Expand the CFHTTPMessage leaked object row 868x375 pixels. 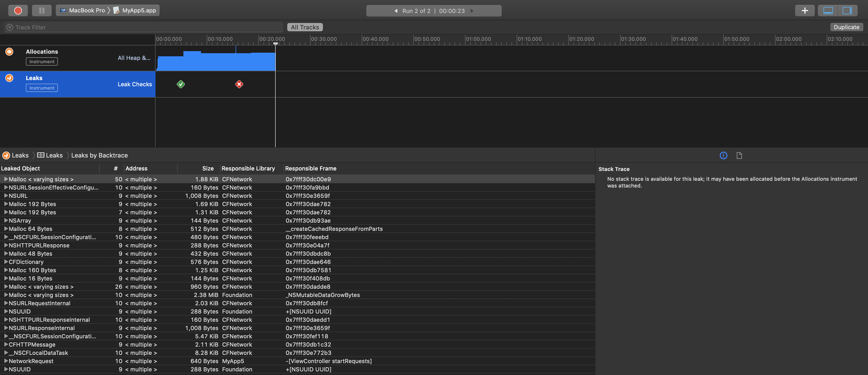pyautogui.click(x=6, y=344)
